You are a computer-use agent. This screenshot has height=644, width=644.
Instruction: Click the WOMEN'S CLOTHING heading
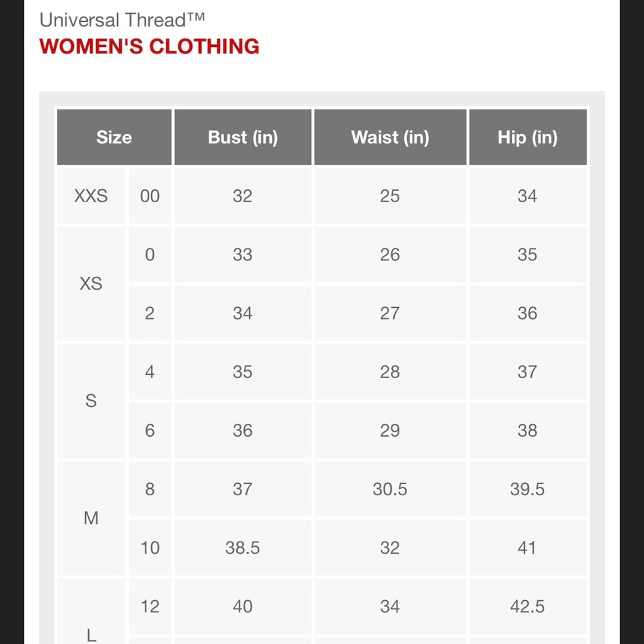click(149, 46)
